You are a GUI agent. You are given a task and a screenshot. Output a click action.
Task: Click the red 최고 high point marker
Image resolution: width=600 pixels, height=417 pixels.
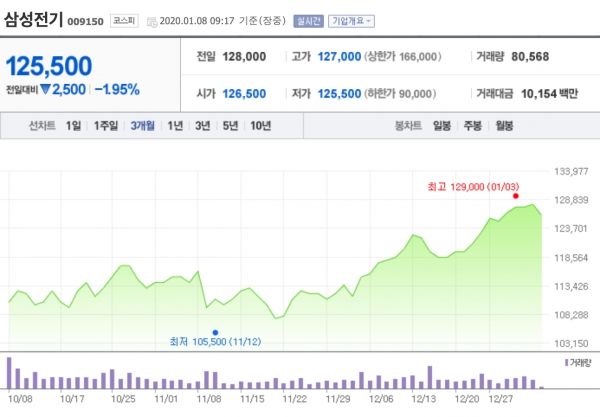tap(516, 196)
